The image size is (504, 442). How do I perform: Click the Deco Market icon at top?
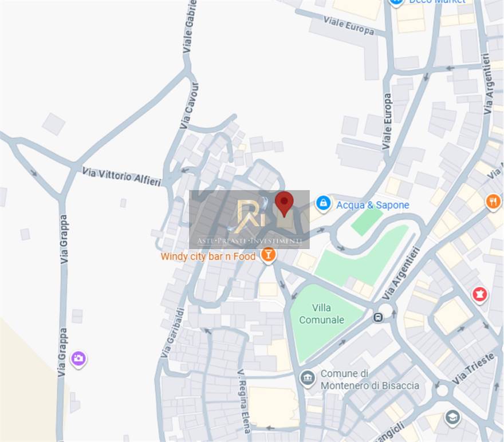click(x=396, y=2)
